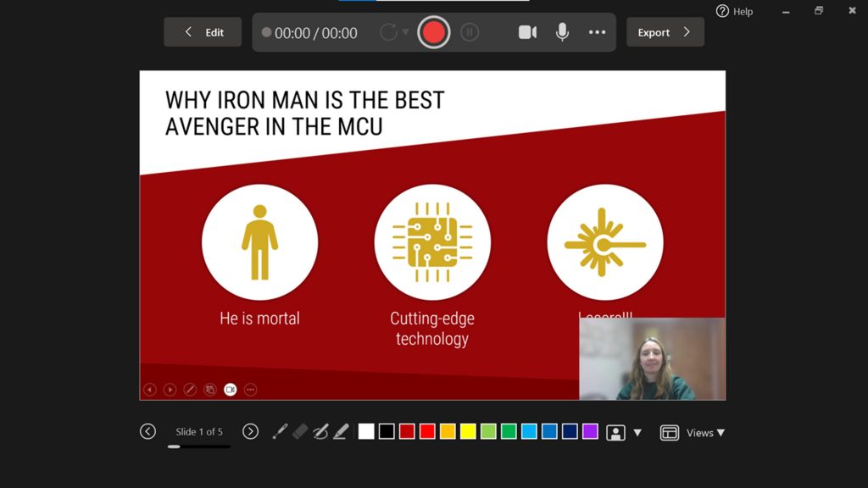Open camera preview settings via the person icon

pos(616,432)
